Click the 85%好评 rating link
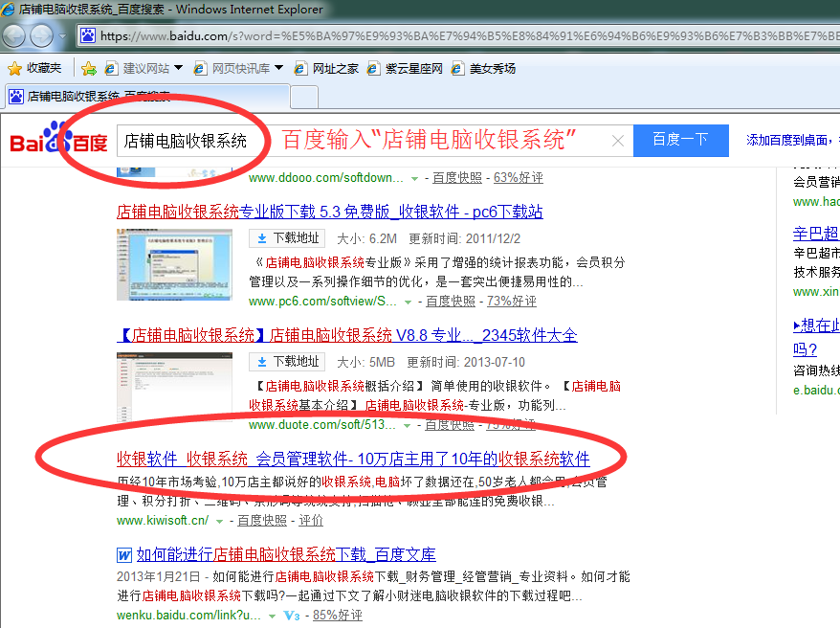Screen dimensions: 840x628 click(x=338, y=616)
